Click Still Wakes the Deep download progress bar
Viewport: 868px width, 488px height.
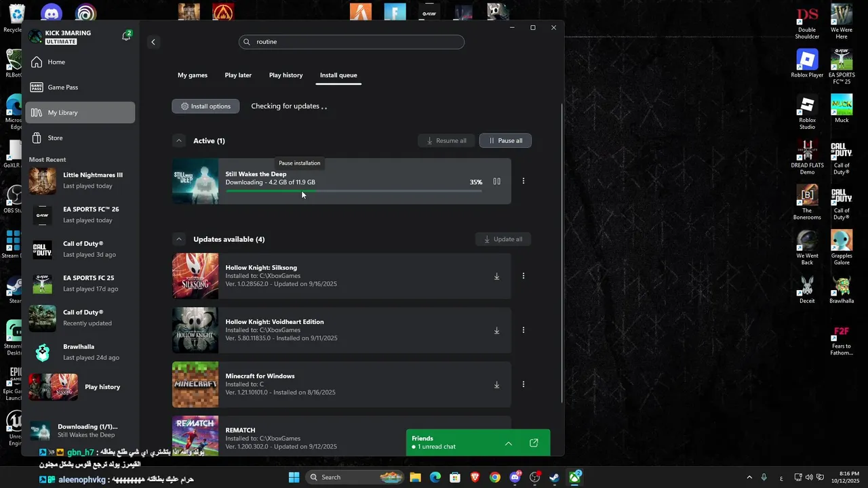[x=354, y=191]
